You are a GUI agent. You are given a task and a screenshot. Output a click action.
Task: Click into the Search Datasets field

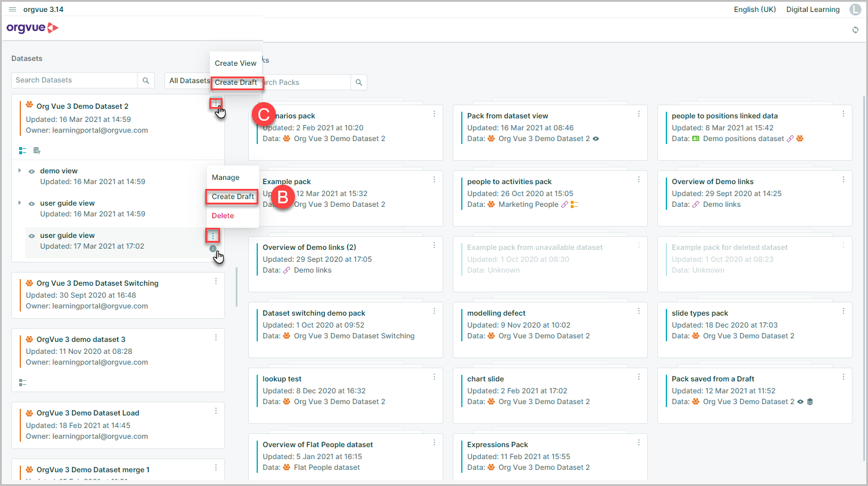tap(75, 80)
